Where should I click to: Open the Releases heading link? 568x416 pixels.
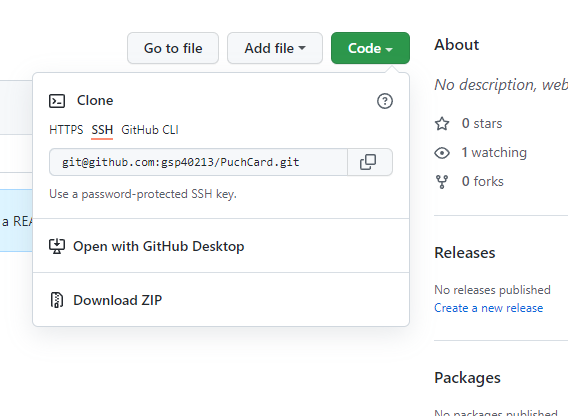[x=465, y=253]
